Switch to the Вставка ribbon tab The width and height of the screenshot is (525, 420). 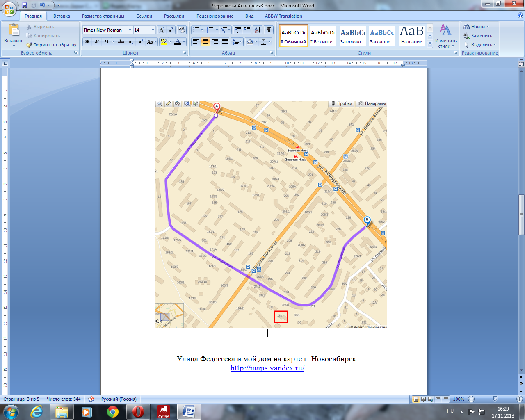[x=62, y=16]
